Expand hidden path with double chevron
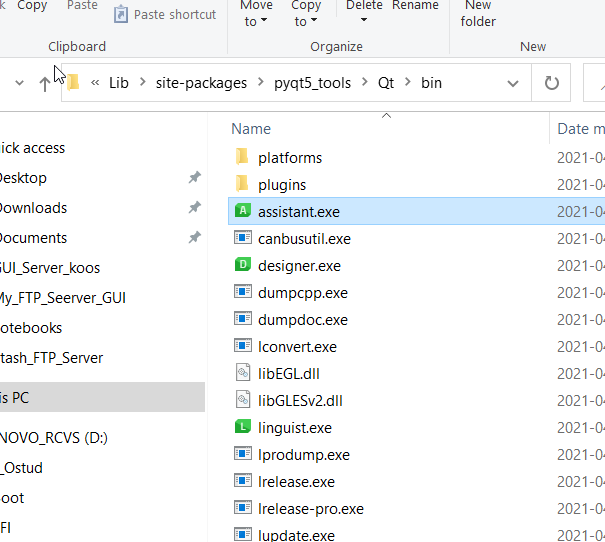 point(95,83)
